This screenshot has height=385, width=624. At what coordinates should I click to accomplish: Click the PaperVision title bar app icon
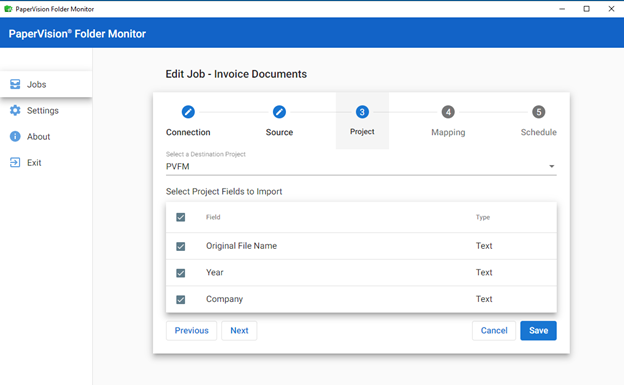pyautogui.click(x=8, y=9)
